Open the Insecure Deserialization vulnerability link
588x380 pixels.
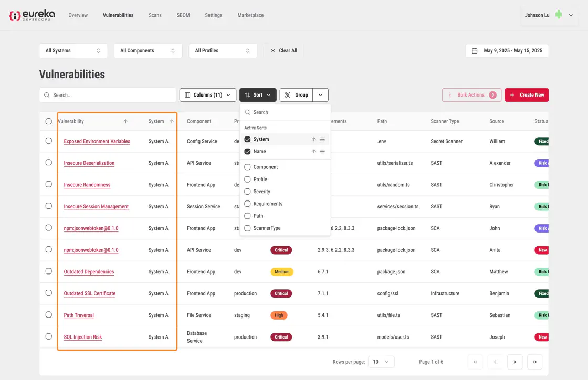(x=89, y=163)
